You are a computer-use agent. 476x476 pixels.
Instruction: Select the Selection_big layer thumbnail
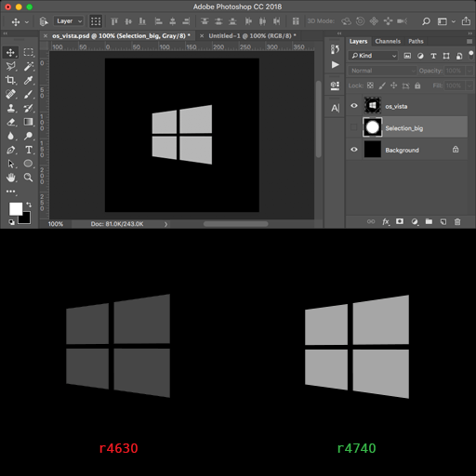tap(373, 127)
